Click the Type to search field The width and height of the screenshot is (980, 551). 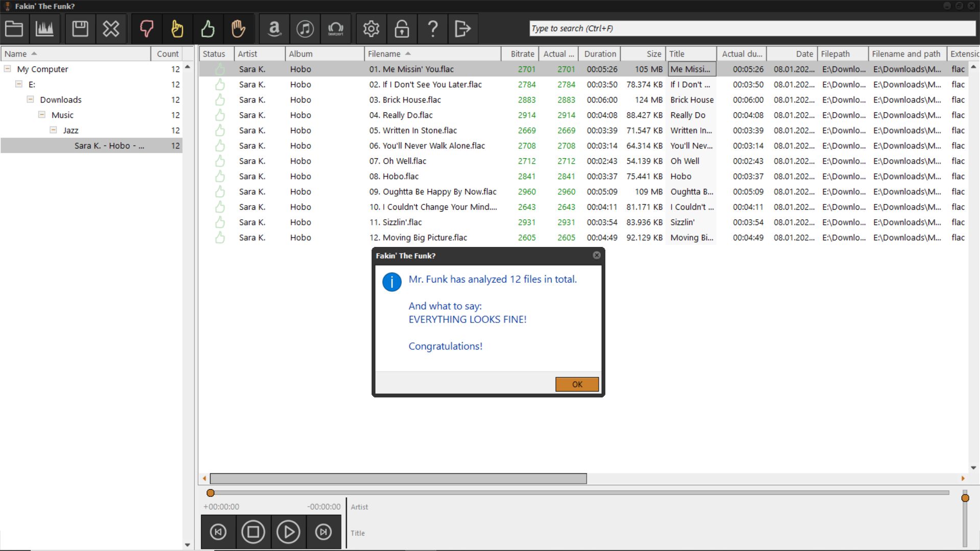click(752, 29)
